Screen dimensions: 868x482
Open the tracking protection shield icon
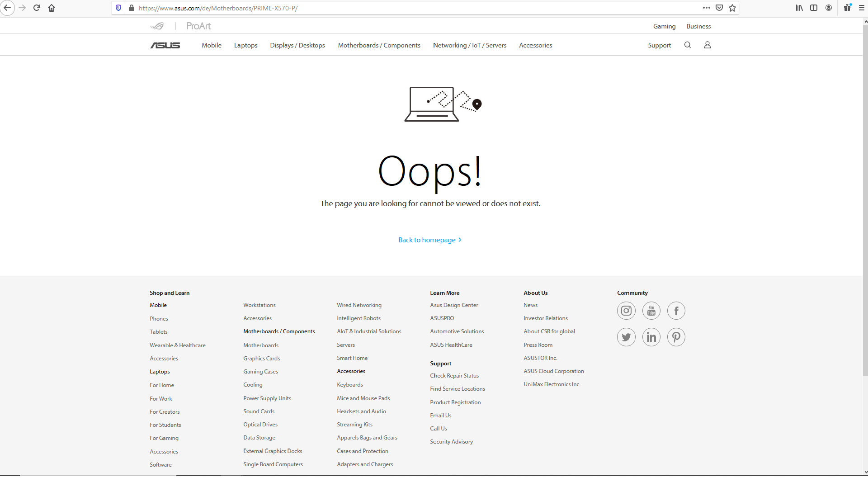pyautogui.click(x=118, y=8)
